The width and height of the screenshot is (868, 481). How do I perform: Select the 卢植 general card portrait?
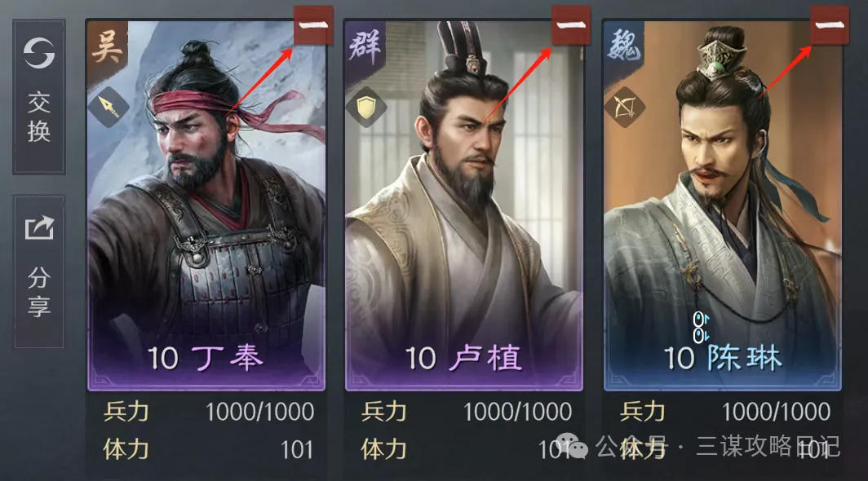coord(464,205)
